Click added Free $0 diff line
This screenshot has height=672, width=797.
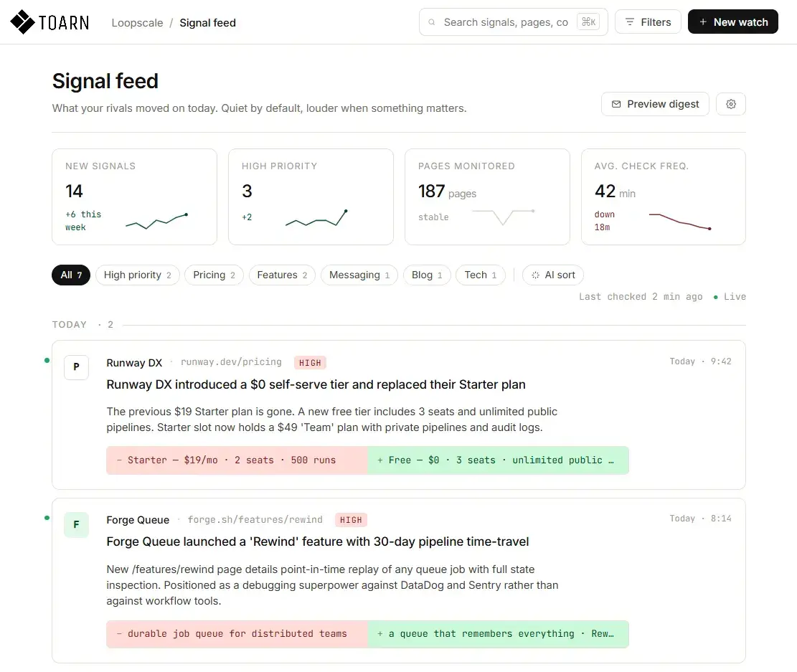click(x=498, y=460)
